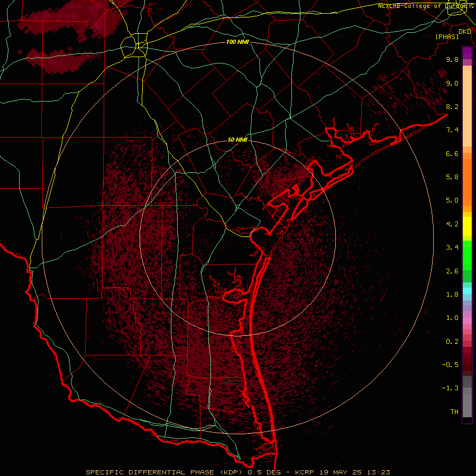Click the cyan band of the color bar
476x476 pixels.
[467, 291]
